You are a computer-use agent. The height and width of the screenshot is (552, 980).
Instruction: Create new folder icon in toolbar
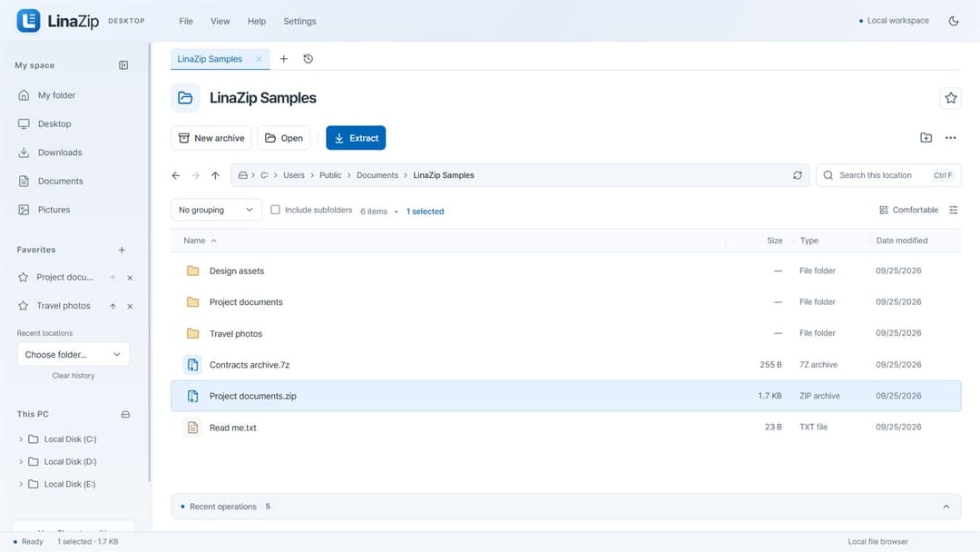(926, 137)
